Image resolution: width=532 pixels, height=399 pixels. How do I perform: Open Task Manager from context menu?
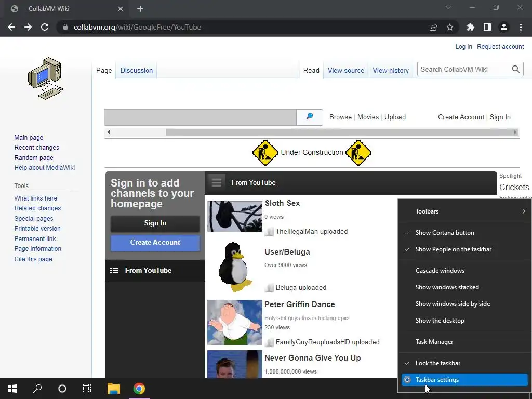(464, 342)
